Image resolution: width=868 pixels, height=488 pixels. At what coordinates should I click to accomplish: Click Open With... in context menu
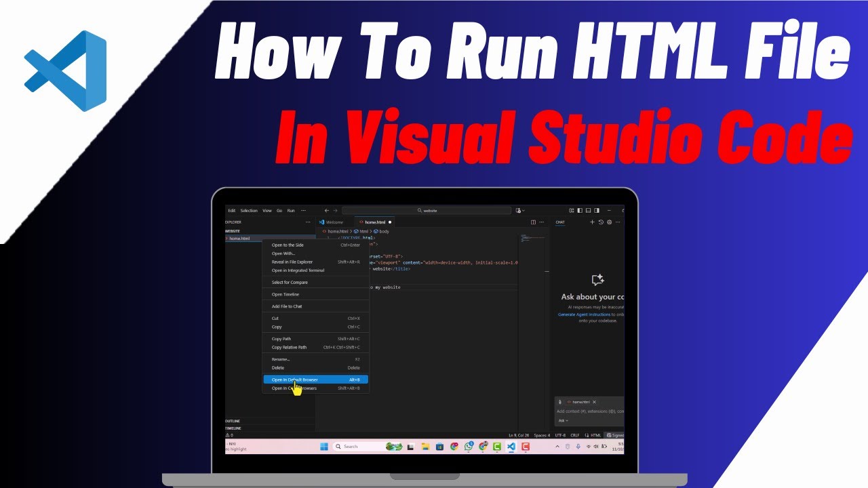pos(315,253)
